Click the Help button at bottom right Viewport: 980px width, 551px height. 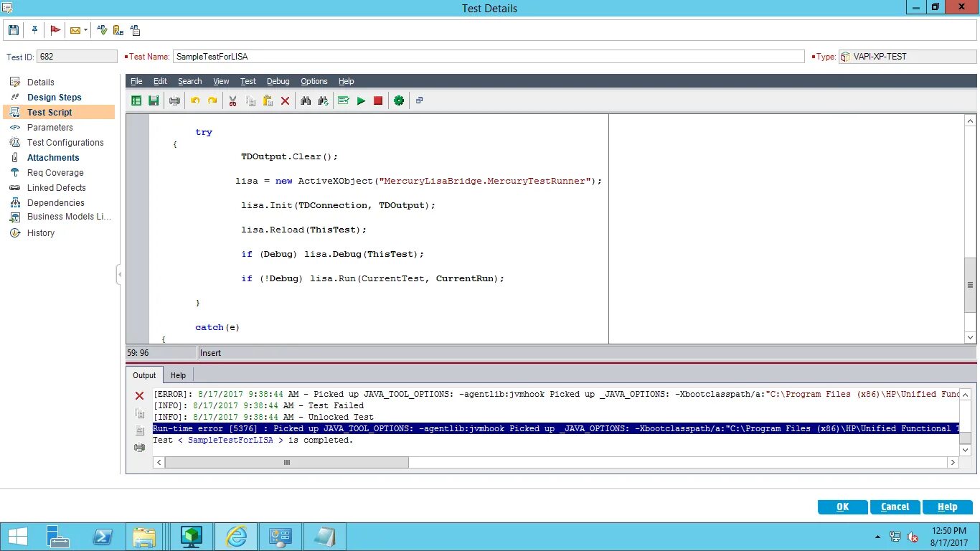947,507
